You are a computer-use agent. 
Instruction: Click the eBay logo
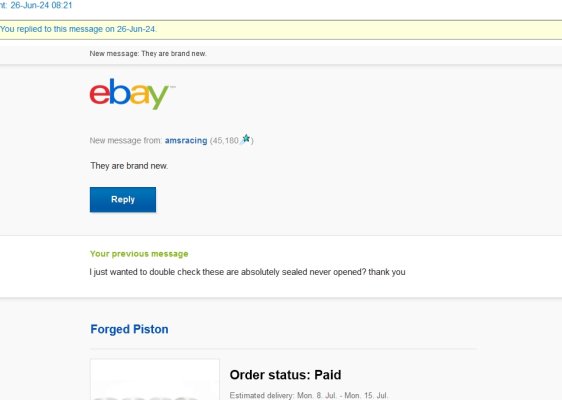click(132, 94)
